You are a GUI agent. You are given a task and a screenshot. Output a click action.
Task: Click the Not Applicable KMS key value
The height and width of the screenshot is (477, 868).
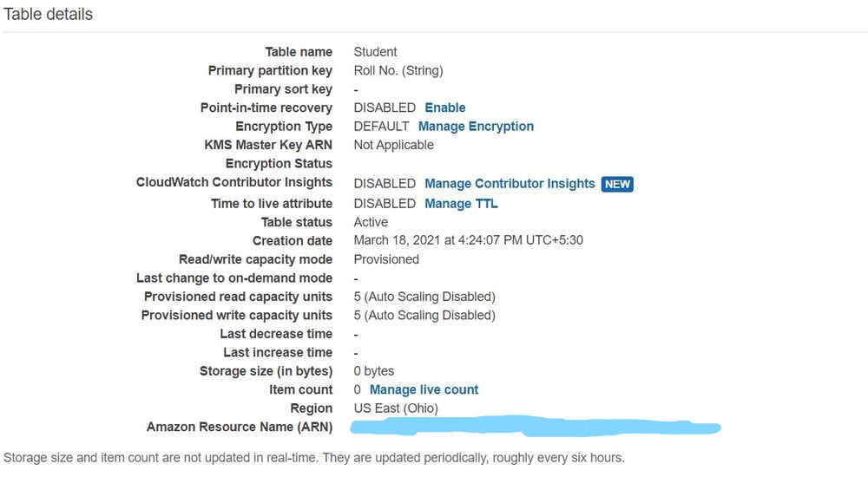393,145
